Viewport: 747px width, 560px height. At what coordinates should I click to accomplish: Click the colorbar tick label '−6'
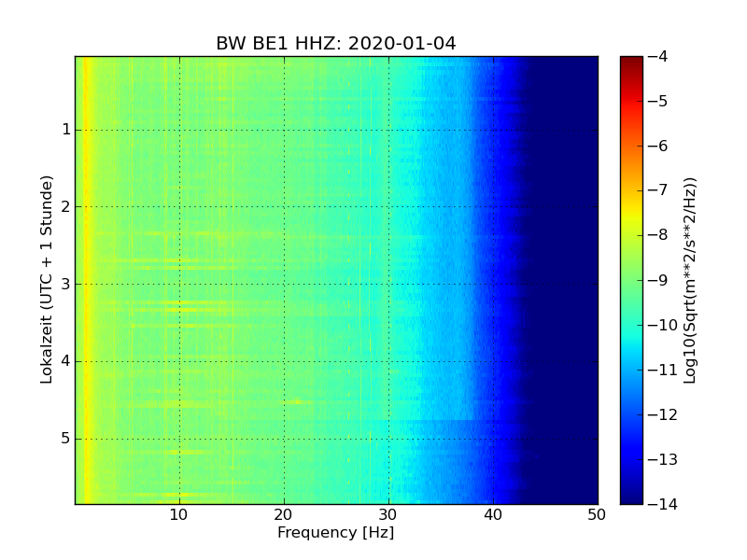tap(658, 146)
